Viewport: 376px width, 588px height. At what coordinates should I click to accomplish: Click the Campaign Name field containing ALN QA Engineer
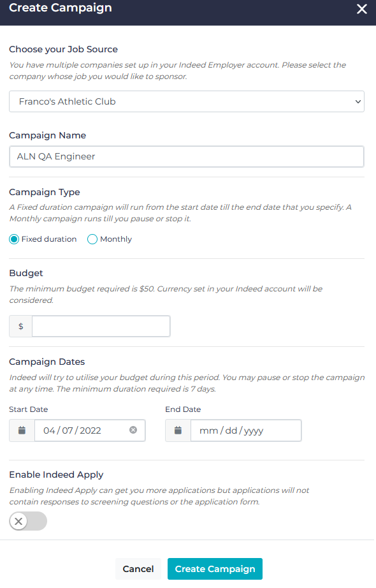186,156
